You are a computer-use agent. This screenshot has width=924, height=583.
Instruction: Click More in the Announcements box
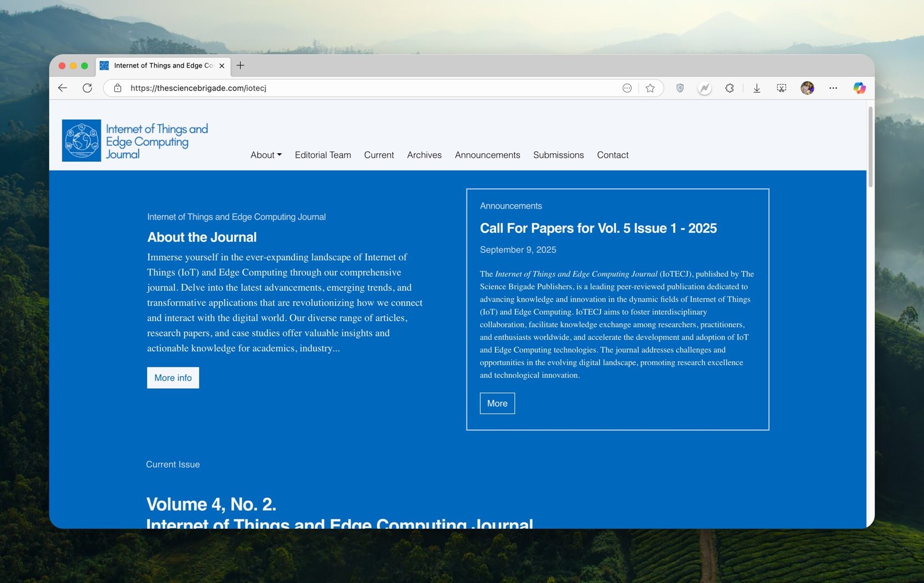click(497, 403)
